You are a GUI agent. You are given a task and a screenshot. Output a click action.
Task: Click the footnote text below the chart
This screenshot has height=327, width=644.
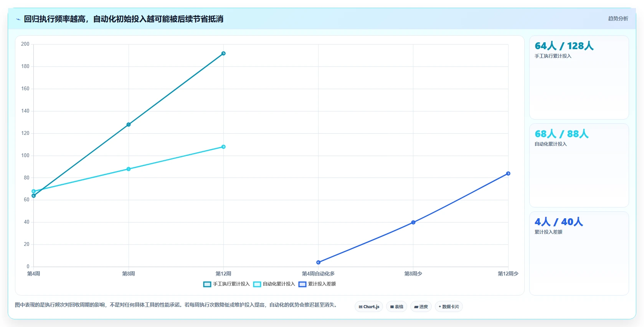[x=176, y=305]
